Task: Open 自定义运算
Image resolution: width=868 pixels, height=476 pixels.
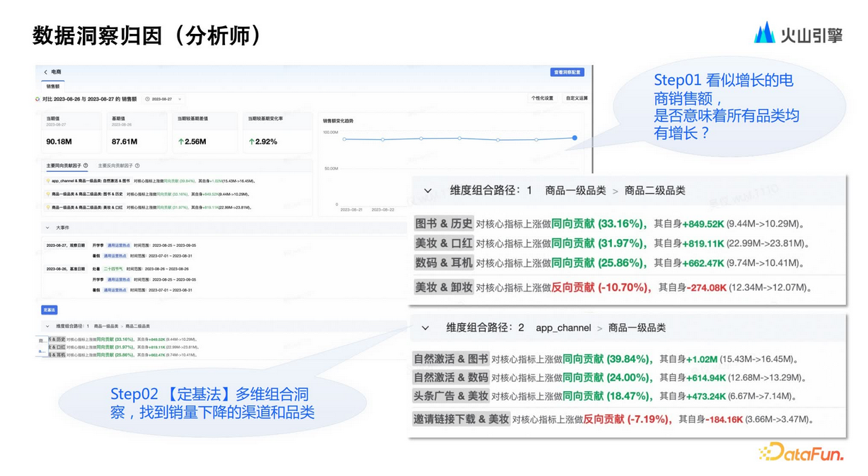Action: coord(577,98)
